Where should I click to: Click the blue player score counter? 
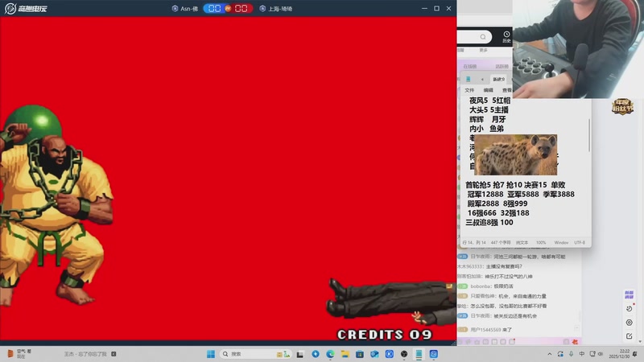click(214, 8)
